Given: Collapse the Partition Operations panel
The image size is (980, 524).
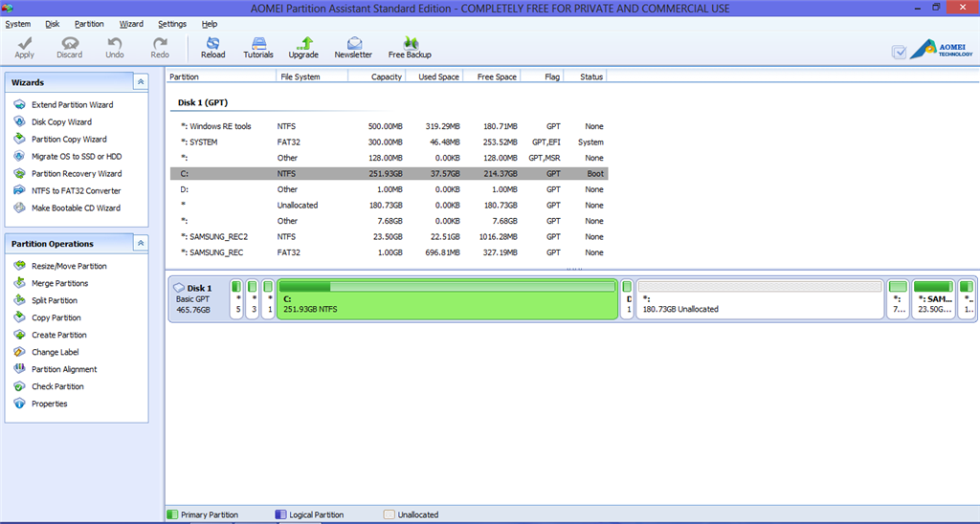Looking at the screenshot, I should click(x=141, y=243).
